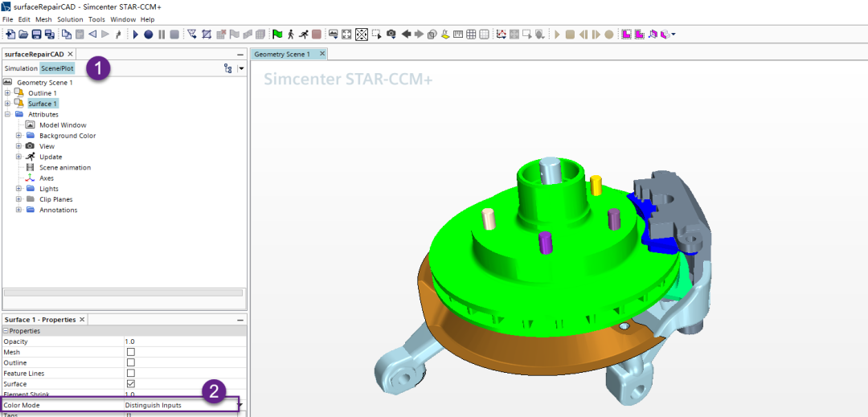This screenshot has height=417, width=868.
Task: Click the Copy icon in toolbar
Action: pyautogui.click(x=67, y=35)
